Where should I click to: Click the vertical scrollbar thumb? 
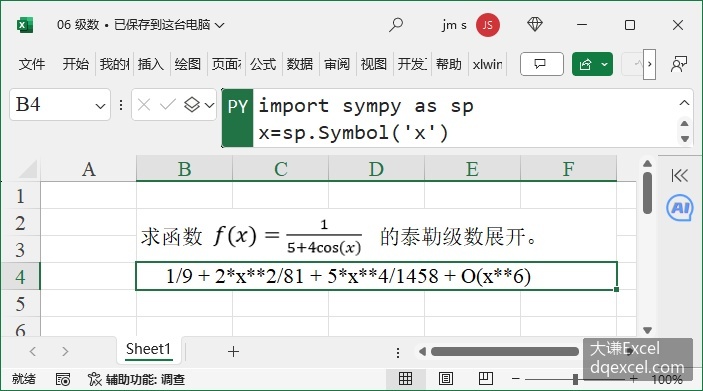click(647, 193)
